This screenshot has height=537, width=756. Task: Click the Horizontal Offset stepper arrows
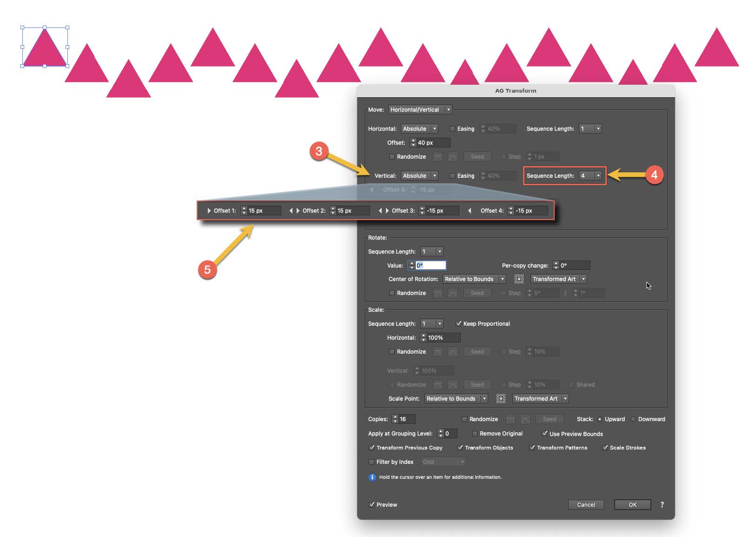click(x=413, y=143)
